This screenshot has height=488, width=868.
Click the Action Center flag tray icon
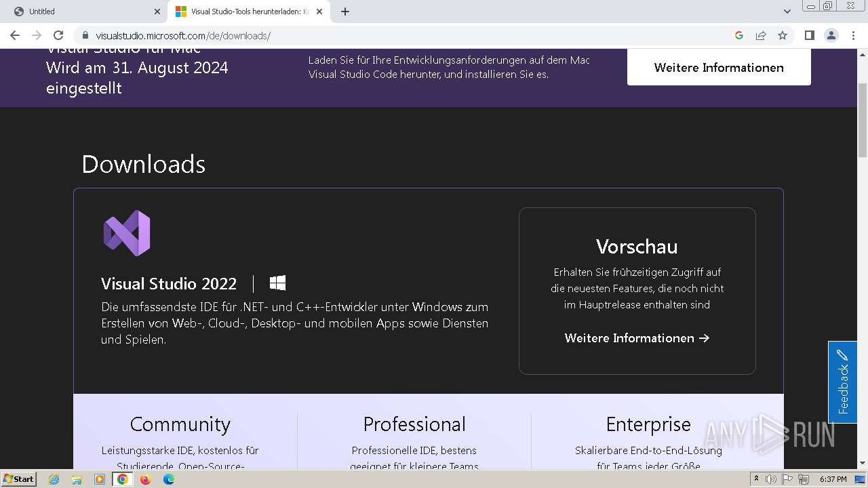click(x=788, y=479)
